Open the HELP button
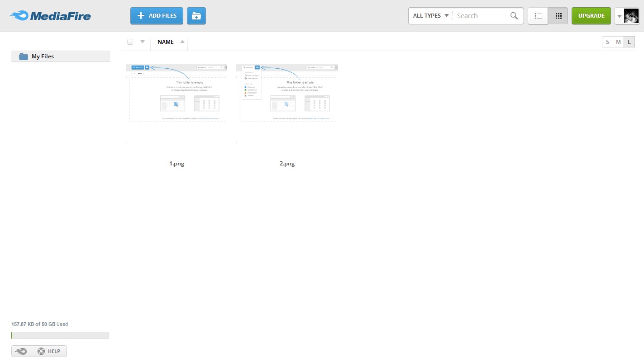Viewport: 644px width, 358px height. (x=49, y=351)
